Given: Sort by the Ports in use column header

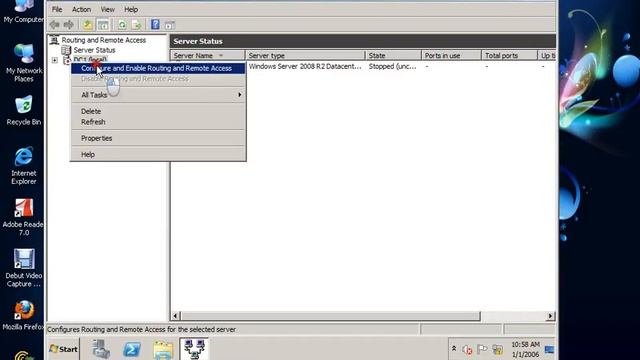Looking at the screenshot, I should coord(451,56).
